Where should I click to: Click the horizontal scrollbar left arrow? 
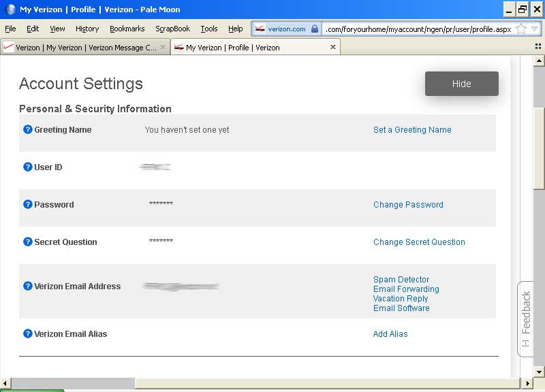click(x=5, y=383)
